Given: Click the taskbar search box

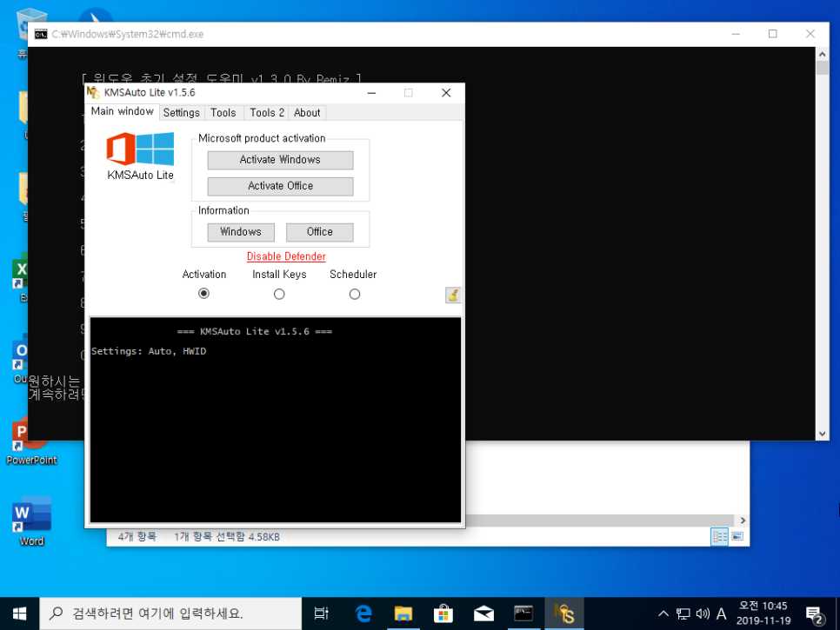Looking at the screenshot, I should coord(170,614).
